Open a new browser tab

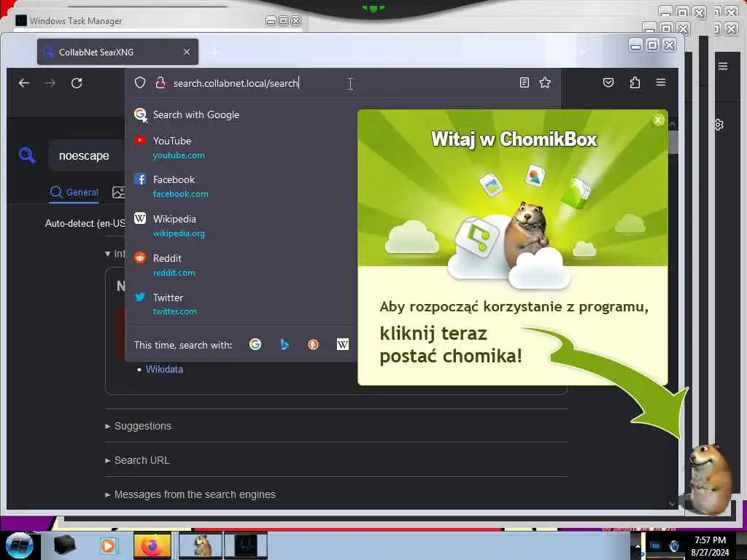coord(214,52)
